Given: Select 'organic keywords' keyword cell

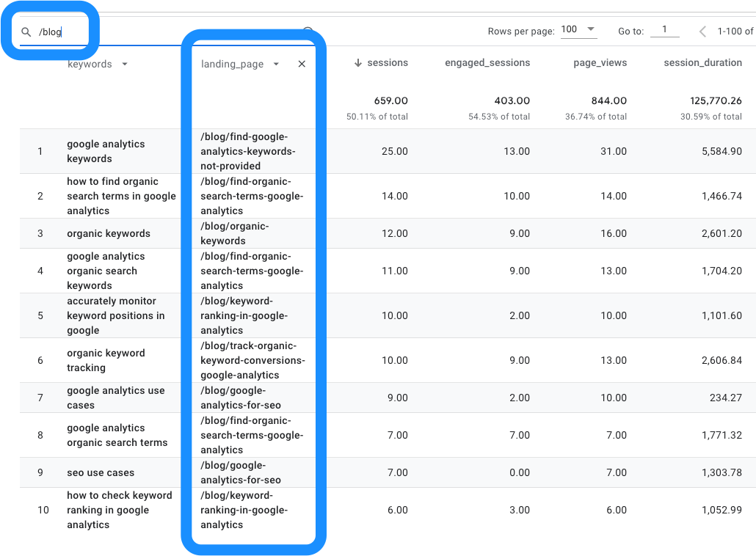Looking at the screenshot, I should pyautogui.click(x=109, y=234).
